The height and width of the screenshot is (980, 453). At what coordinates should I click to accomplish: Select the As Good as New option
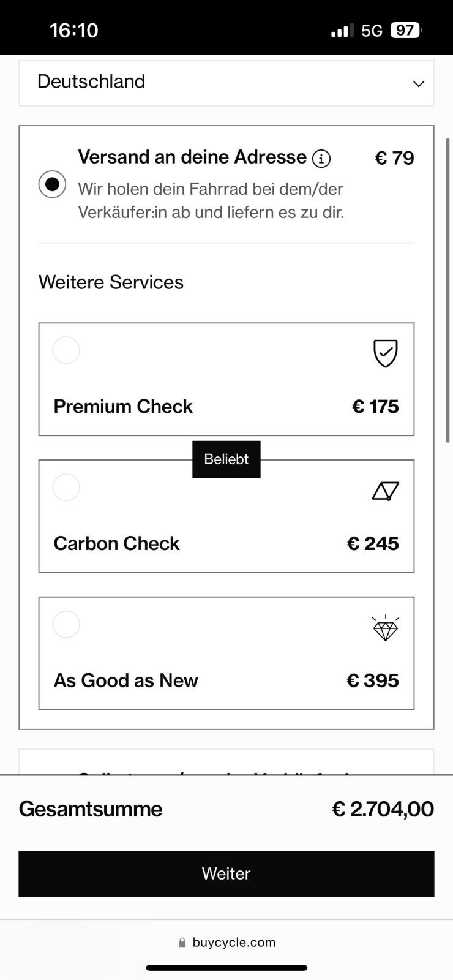(x=66, y=625)
